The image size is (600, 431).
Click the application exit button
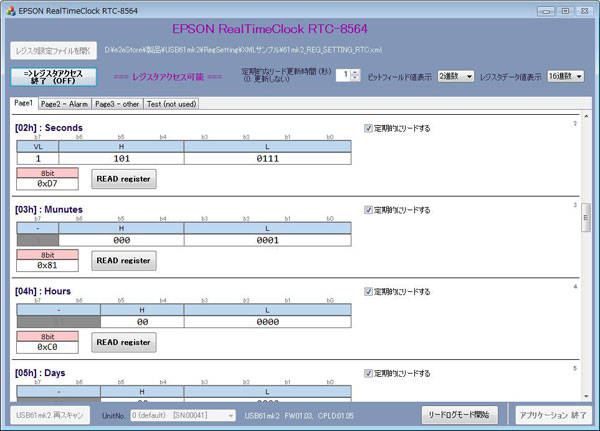pyautogui.click(x=553, y=415)
